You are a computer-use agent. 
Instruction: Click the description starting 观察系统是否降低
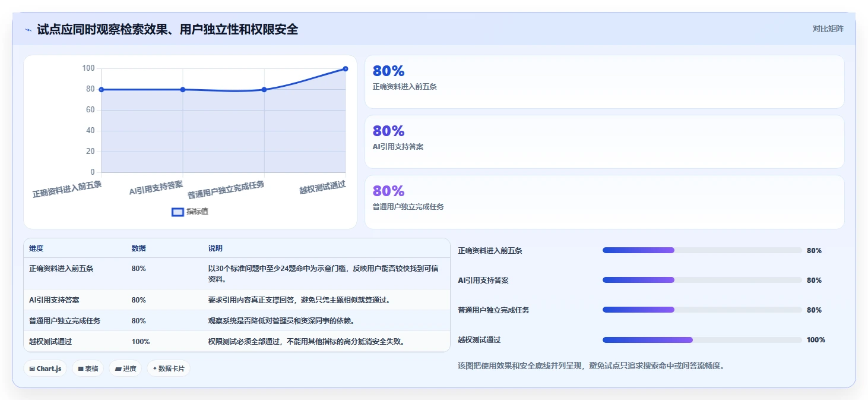tap(281, 321)
